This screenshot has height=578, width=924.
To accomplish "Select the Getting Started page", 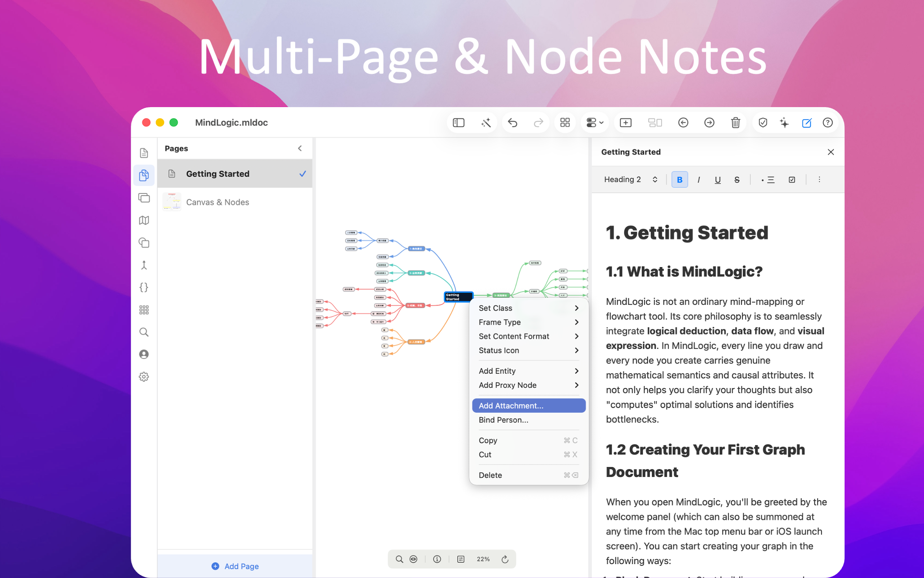I will [235, 173].
